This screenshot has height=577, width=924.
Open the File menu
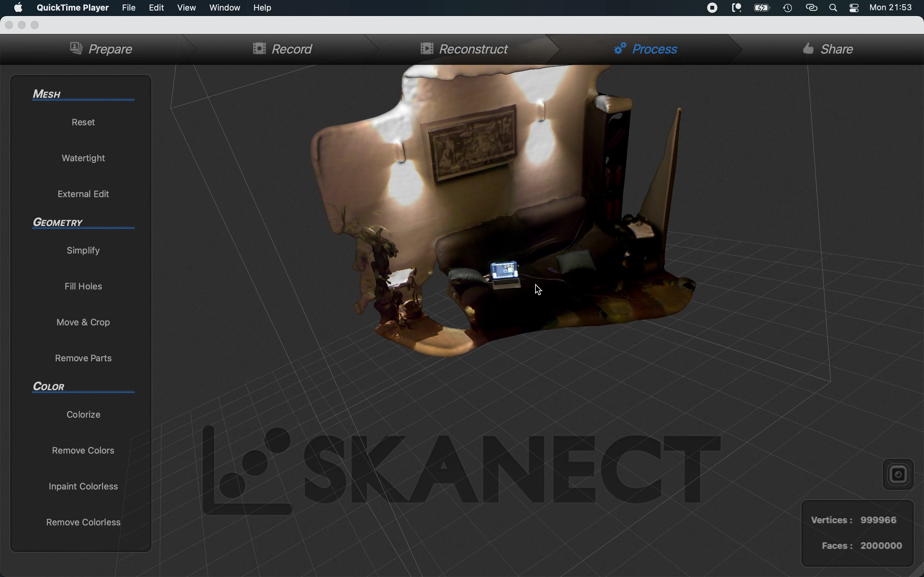(x=129, y=8)
